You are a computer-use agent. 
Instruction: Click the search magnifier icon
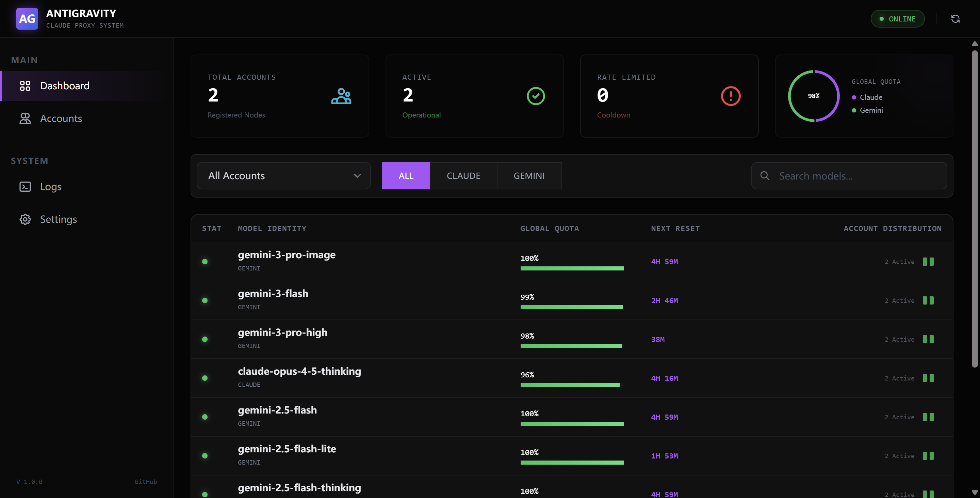click(765, 175)
